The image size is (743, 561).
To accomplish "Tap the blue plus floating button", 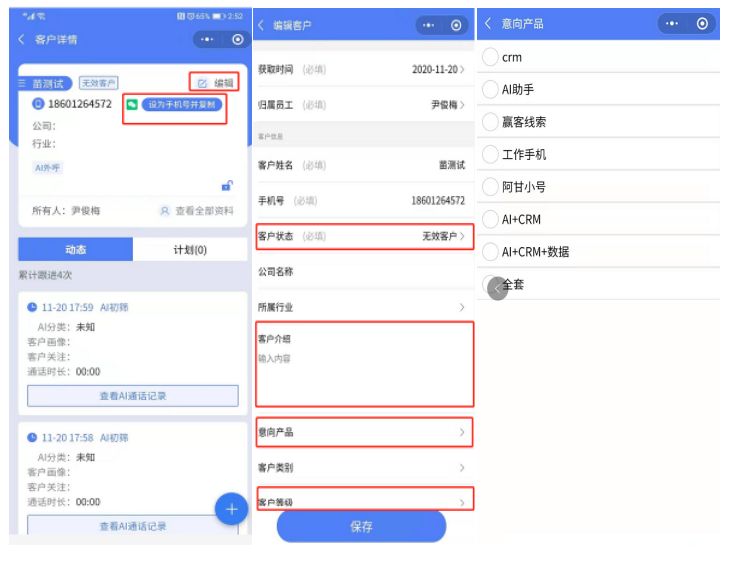I will pos(231,509).
